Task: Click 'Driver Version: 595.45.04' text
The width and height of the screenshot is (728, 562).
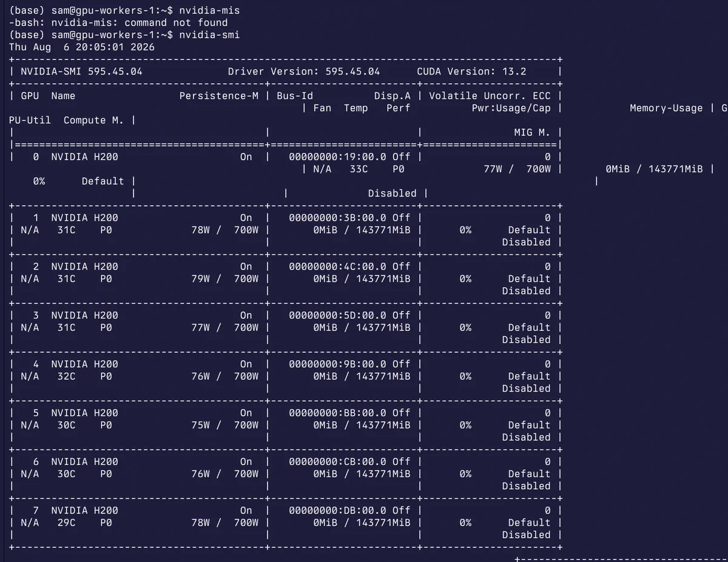Action: [304, 71]
